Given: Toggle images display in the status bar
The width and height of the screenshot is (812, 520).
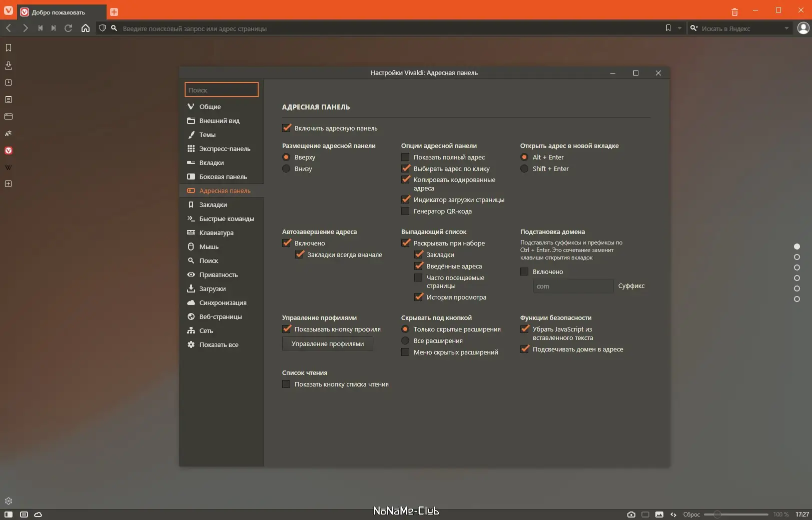Looking at the screenshot, I should tap(659, 514).
